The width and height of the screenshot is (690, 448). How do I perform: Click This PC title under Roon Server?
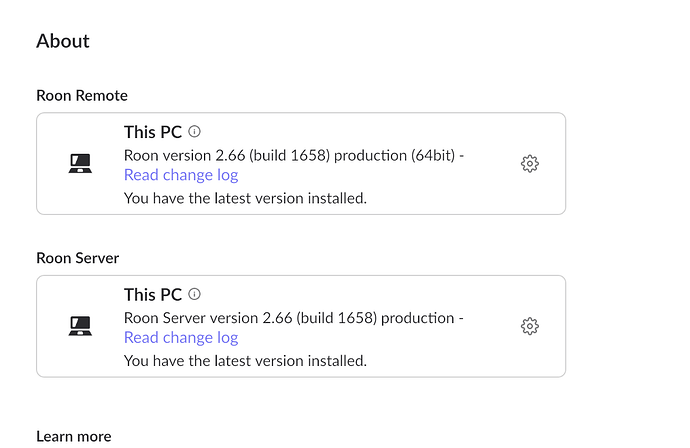(x=153, y=294)
